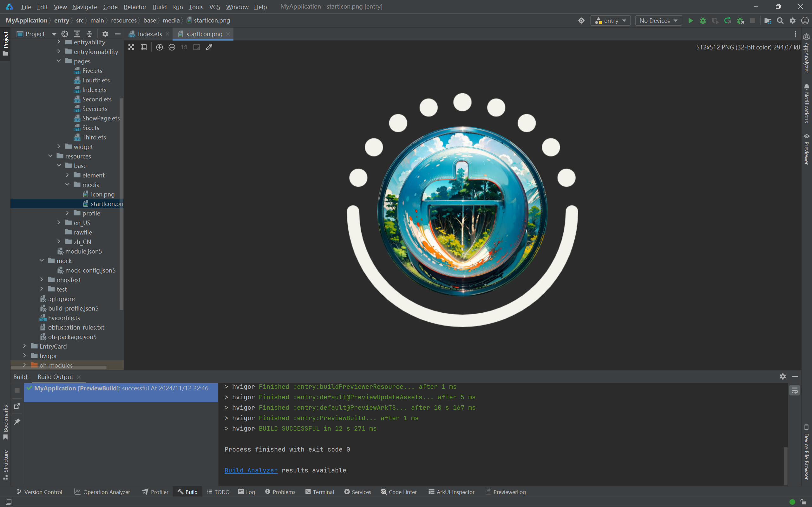Click the edit/pencil icon in image toolbar

click(x=210, y=47)
